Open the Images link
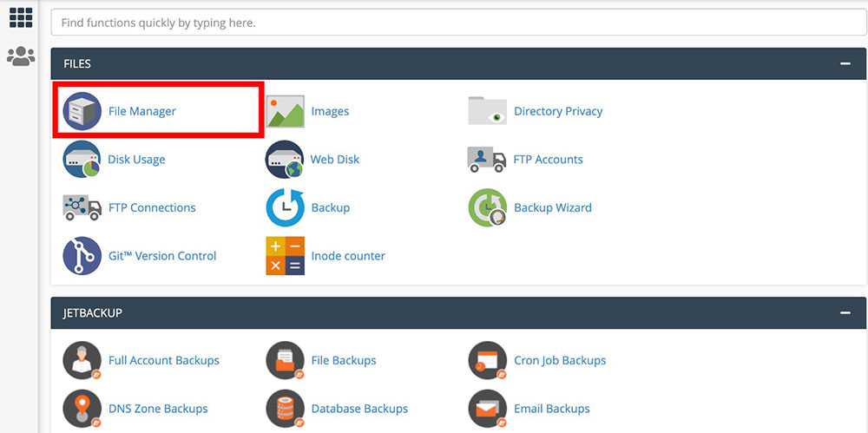This screenshot has width=868, height=433. pos(330,111)
